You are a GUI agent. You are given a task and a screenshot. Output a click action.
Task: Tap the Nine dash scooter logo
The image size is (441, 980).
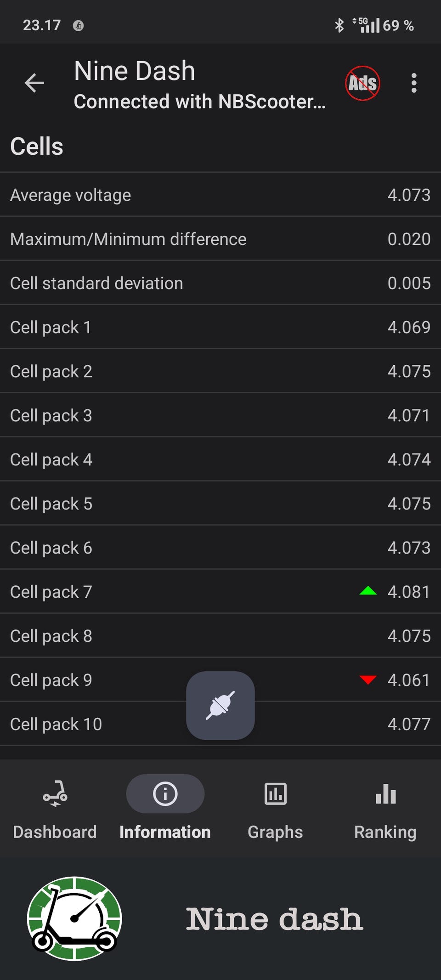[x=74, y=918]
